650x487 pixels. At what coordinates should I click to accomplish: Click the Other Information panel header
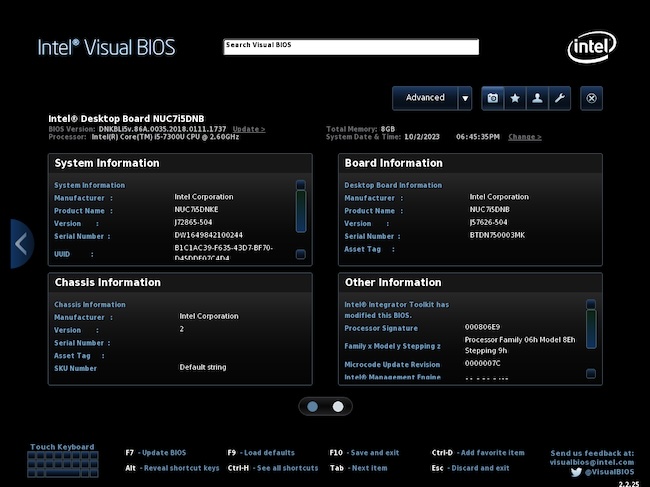[x=470, y=283]
